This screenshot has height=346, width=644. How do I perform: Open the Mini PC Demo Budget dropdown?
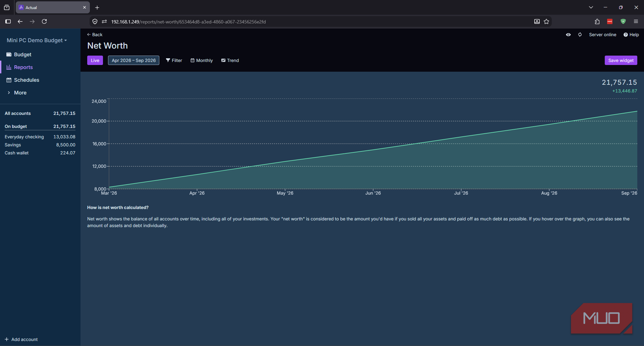[37, 40]
